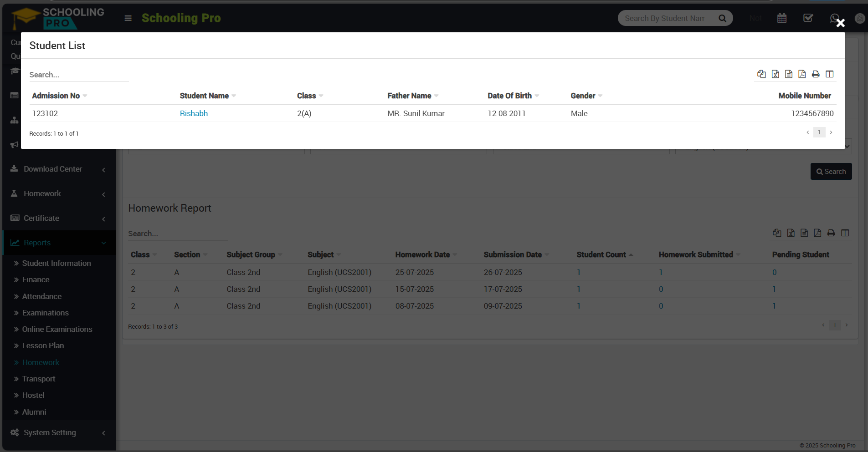Focus Search By Student Name field

point(665,18)
